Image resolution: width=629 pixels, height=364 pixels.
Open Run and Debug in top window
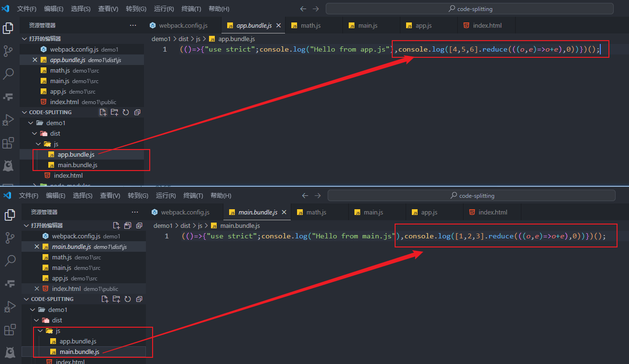(8, 120)
